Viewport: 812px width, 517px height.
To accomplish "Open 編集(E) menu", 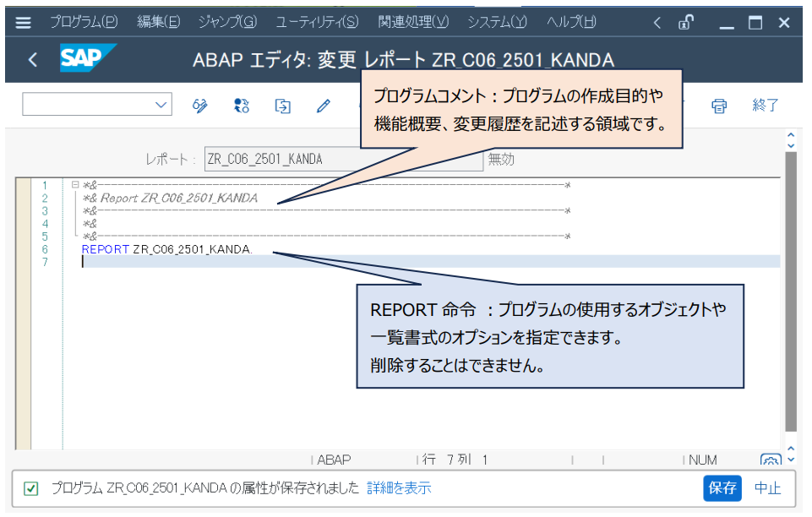I will click(x=159, y=22).
